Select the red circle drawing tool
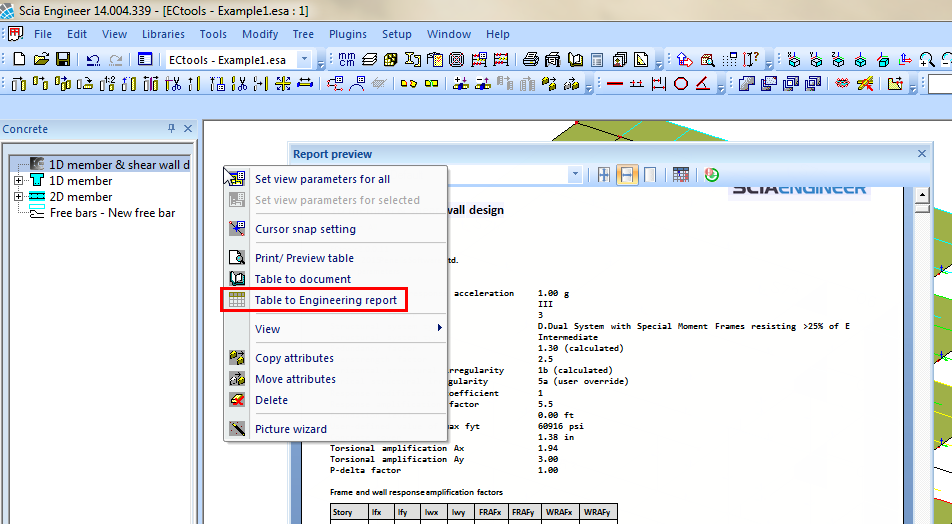The width and height of the screenshot is (952, 524). tap(681, 83)
